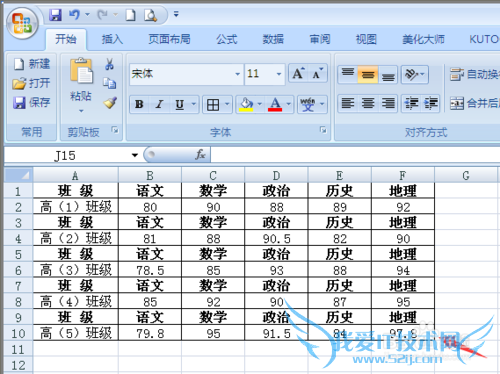500x374 pixels.
Task: Merge and center cells (合并后居中)
Action: coord(475,103)
